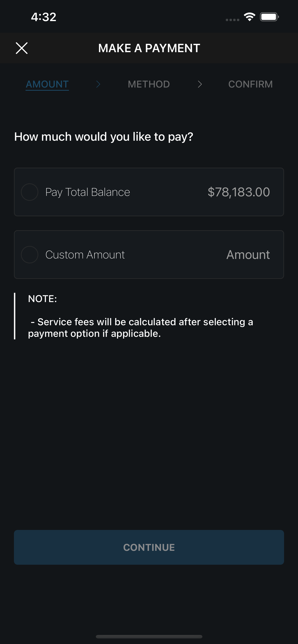Screen dimensions: 298x644
Task: Tap the status bar clock 4:32
Action: click(x=44, y=17)
